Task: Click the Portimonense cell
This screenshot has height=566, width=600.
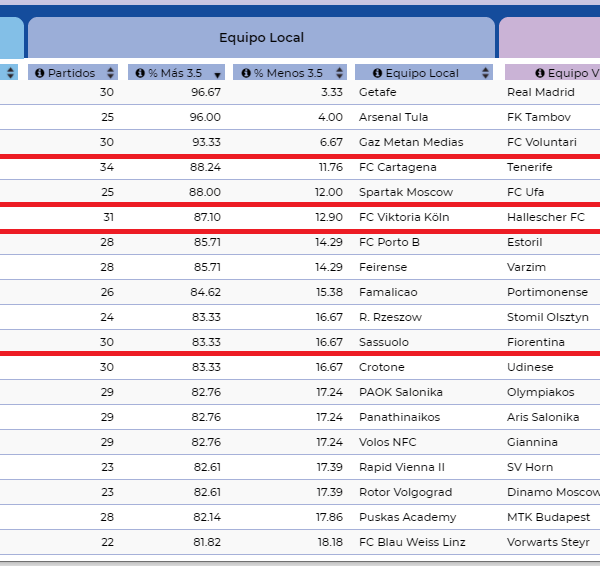Action: click(547, 292)
